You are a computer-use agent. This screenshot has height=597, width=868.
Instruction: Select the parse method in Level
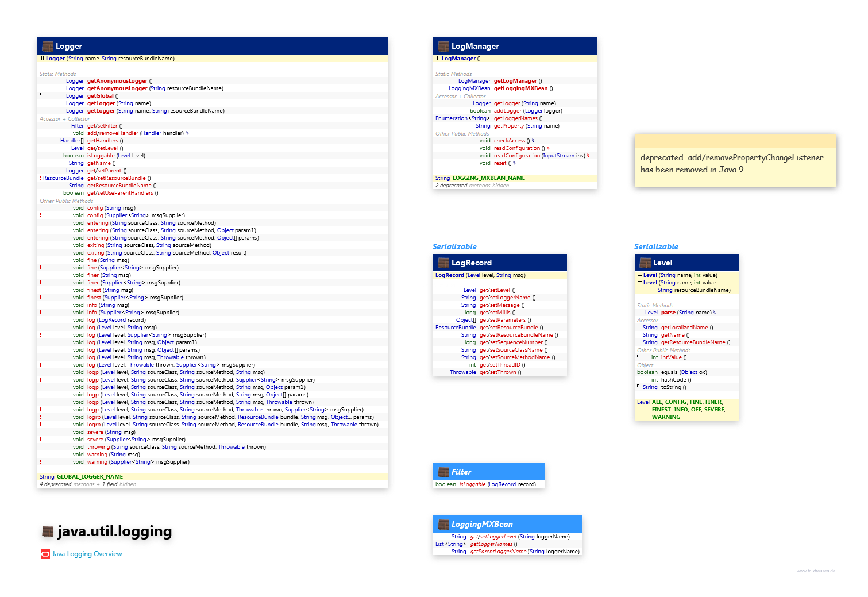coord(668,313)
